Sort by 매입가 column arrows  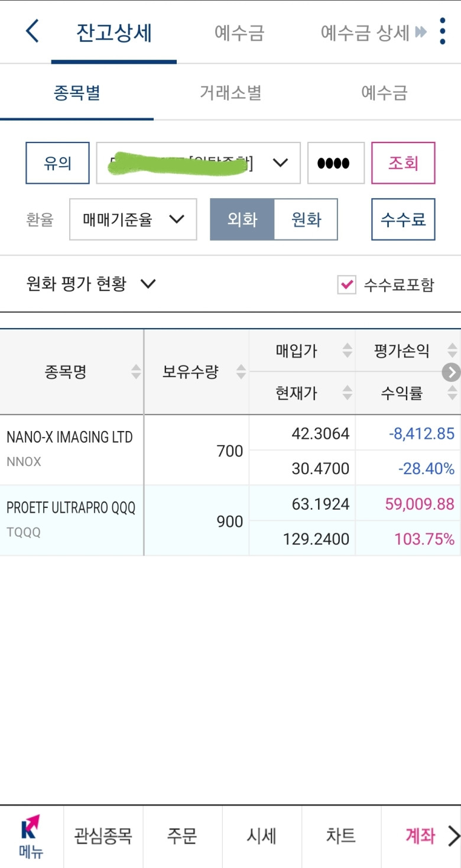point(348,351)
